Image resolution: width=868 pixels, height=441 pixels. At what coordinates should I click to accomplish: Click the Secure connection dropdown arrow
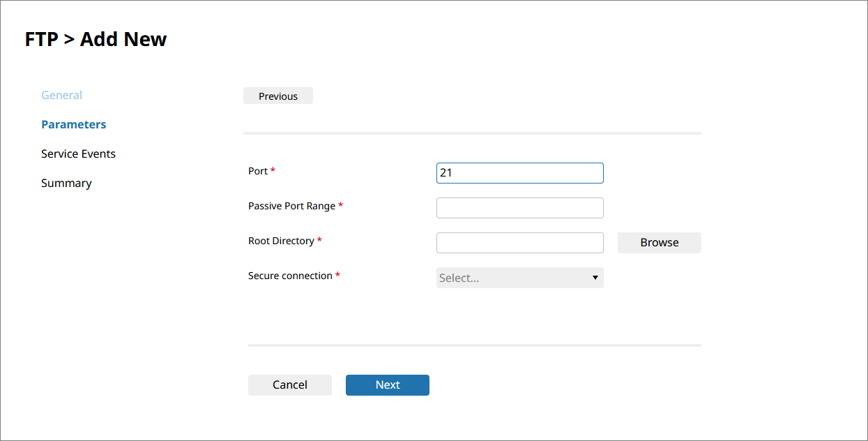595,278
